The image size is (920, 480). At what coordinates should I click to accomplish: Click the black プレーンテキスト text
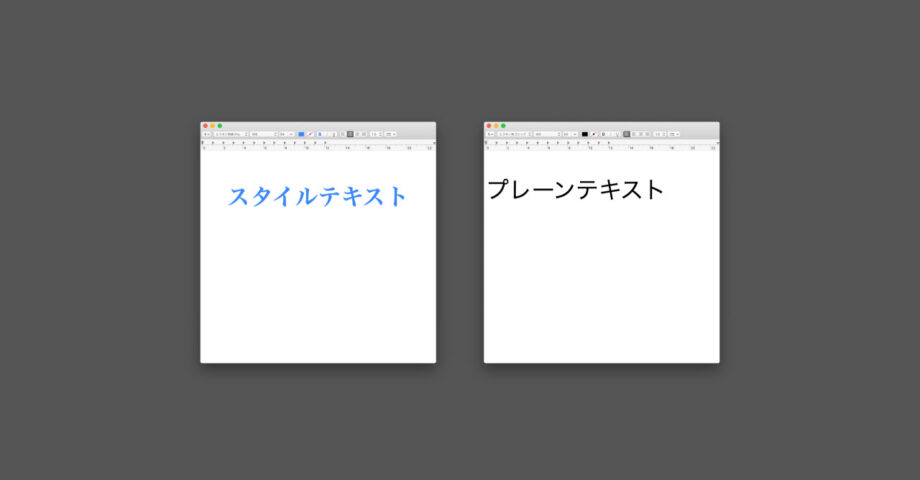[576, 190]
